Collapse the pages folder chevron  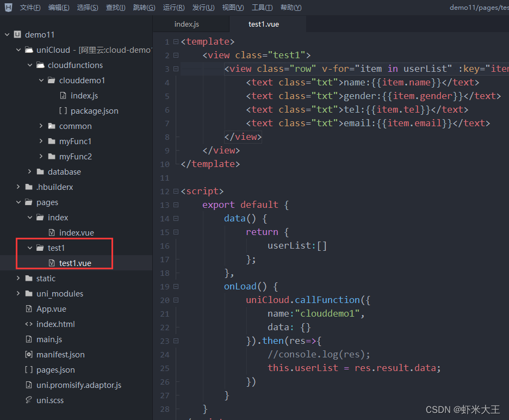18,202
